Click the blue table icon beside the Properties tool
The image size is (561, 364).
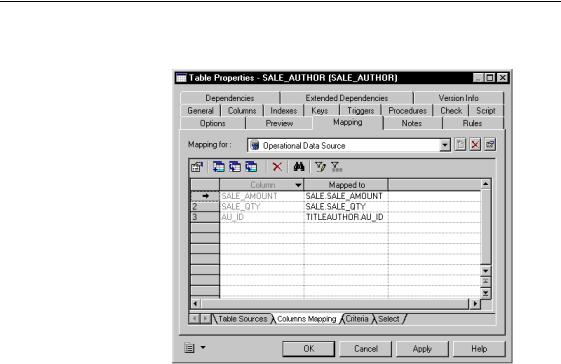[218, 167]
